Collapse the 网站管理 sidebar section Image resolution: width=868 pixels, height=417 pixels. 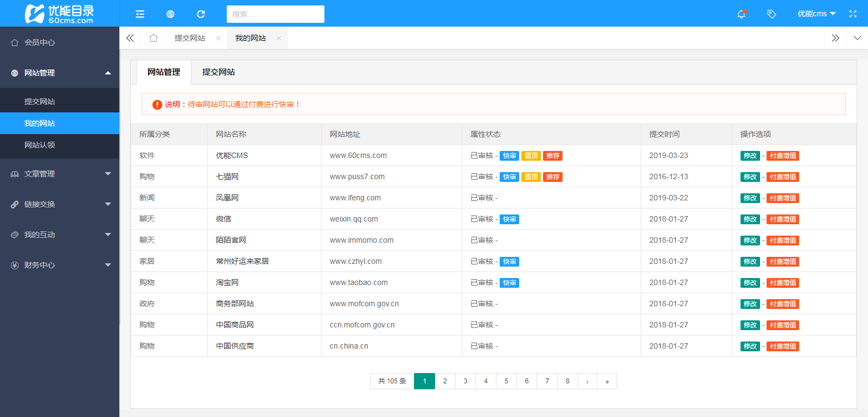(x=60, y=73)
